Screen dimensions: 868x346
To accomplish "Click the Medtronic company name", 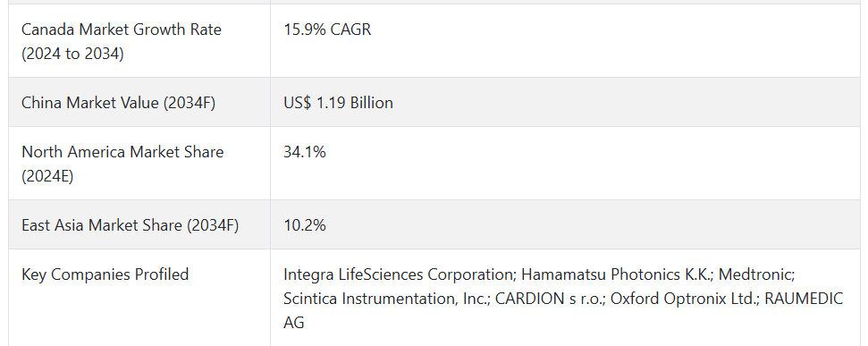I will click(755, 274).
